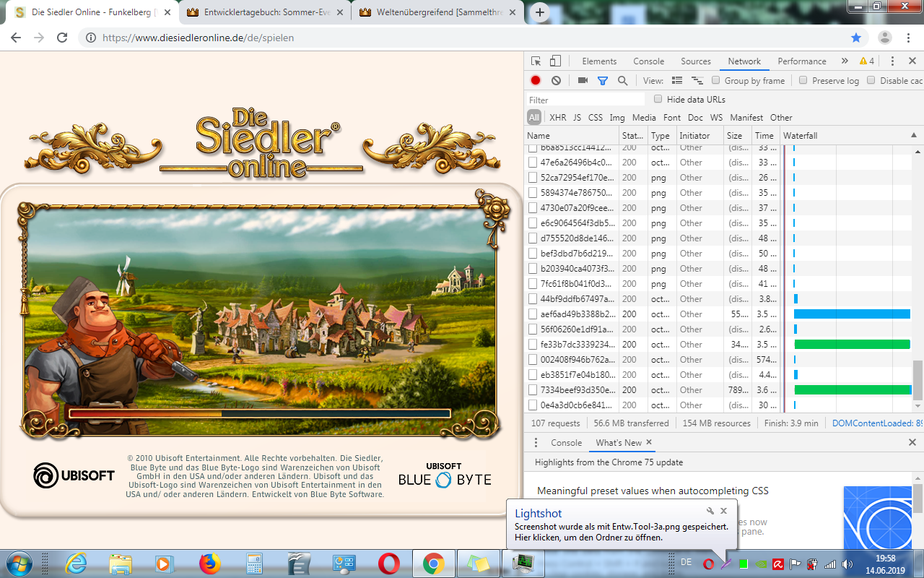924x578 pixels.
Task: Filter requests by XHR
Action: pyautogui.click(x=557, y=118)
